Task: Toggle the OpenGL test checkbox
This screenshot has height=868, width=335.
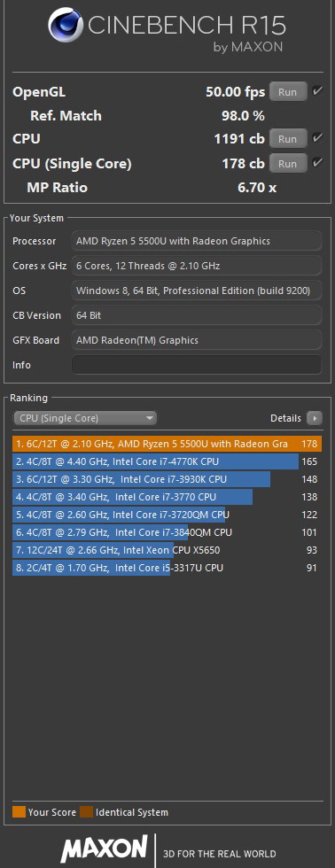Action: [x=317, y=91]
